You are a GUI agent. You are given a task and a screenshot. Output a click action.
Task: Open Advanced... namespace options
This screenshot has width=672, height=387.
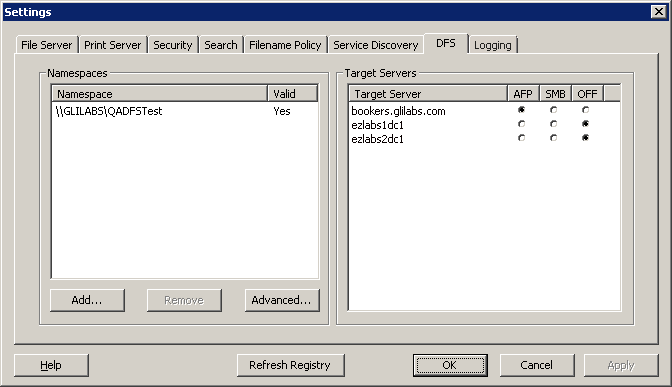point(282,300)
